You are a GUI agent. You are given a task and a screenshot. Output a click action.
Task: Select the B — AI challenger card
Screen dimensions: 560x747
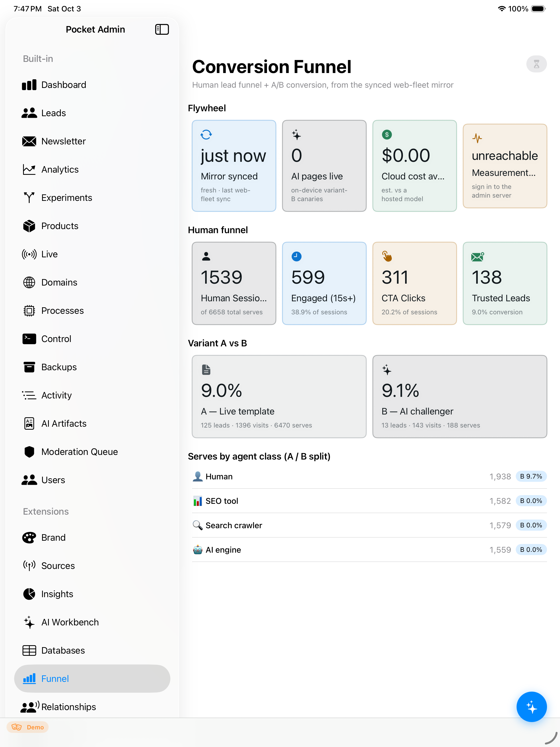pyautogui.click(x=460, y=397)
